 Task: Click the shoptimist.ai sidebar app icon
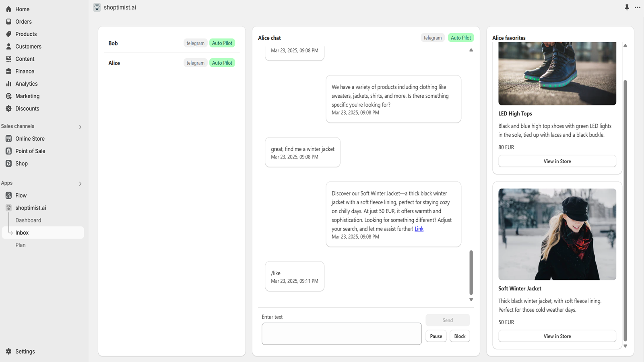(x=9, y=208)
